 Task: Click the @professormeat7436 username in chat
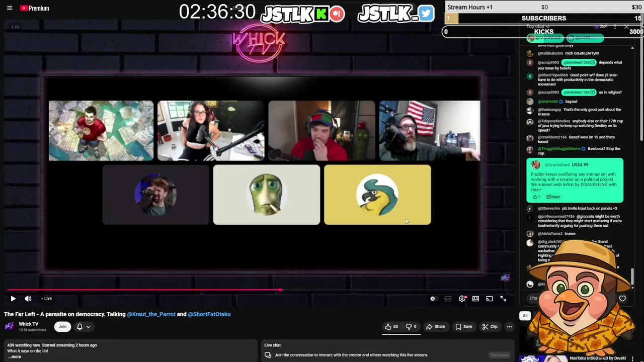[x=556, y=216]
